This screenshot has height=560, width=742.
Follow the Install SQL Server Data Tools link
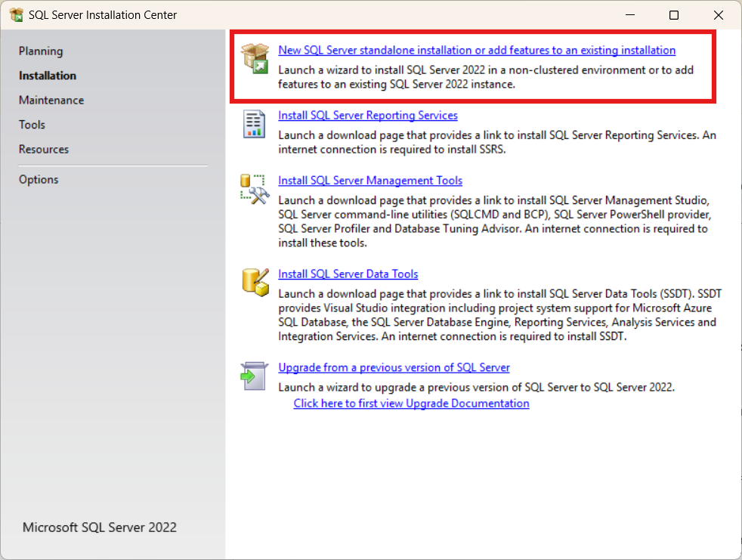pos(348,274)
